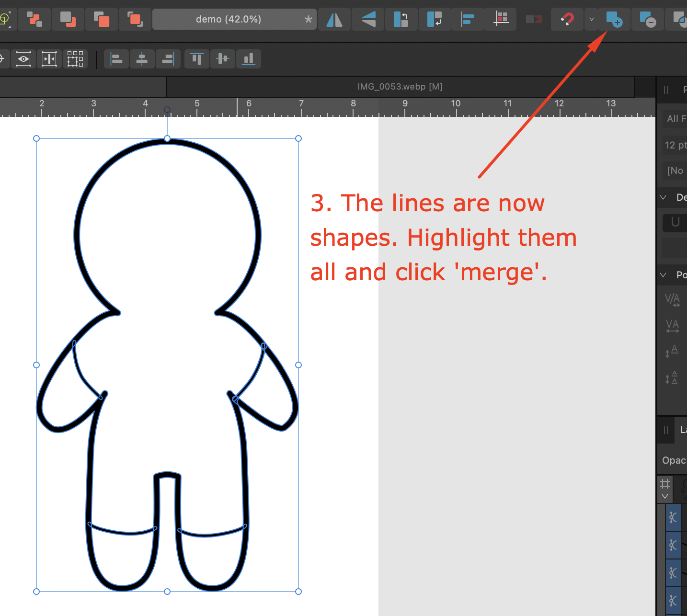The width and height of the screenshot is (687, 616).
Task: Select the topmost curve layer thumbnail
Action: pyautogui.click(x=674, y=517)
